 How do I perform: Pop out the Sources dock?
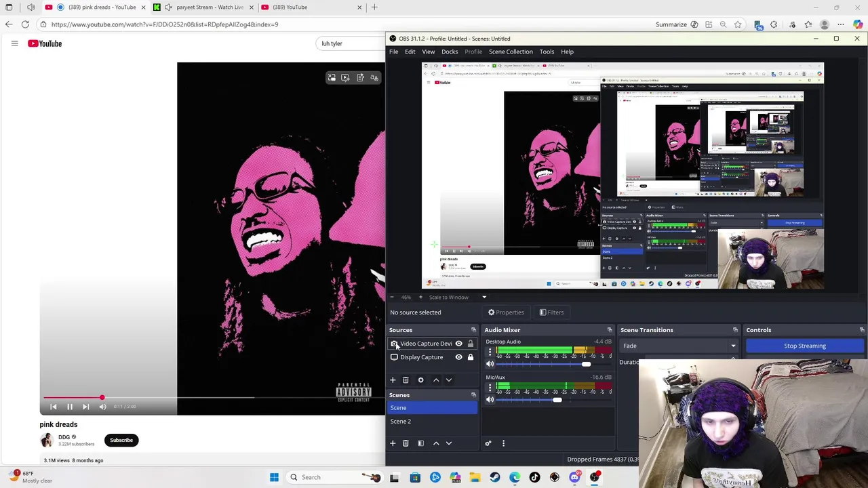pyautogui.click(x=473, y=330)
